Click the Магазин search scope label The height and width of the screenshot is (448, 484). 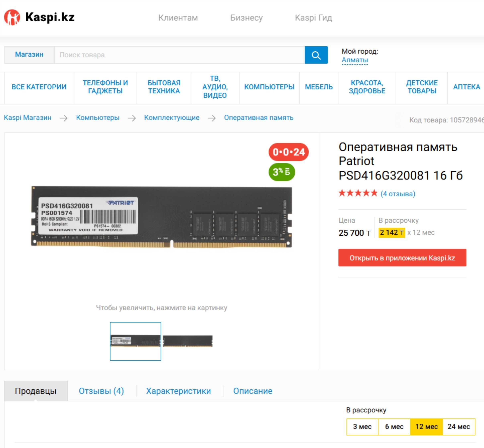[29, 55]
